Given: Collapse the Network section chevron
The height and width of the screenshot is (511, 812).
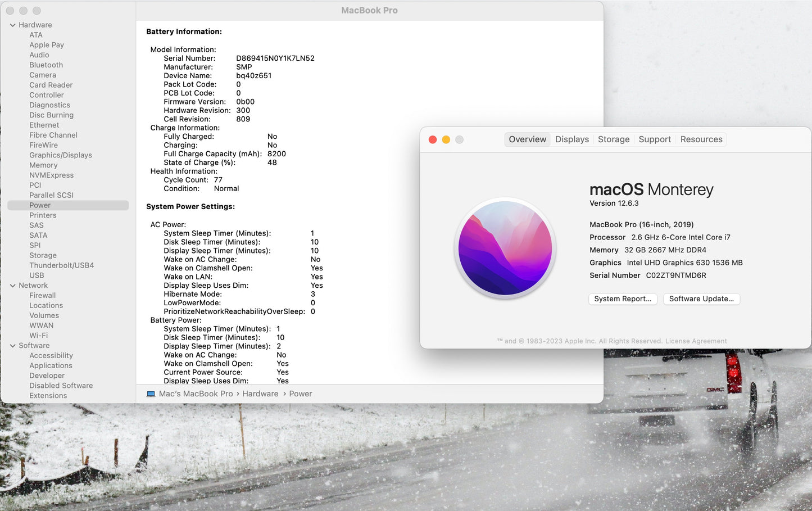Looking at the screenshot, I should point(12,286).
